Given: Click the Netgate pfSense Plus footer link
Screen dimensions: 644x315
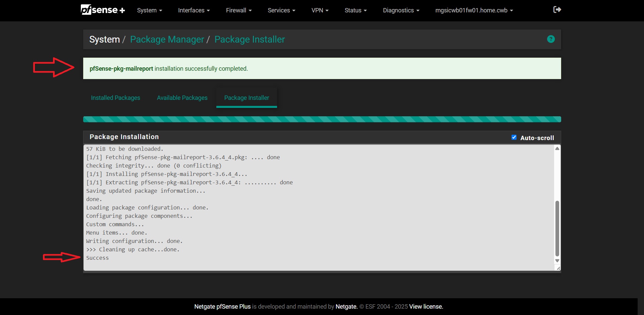Looking at the screenshot, I should (x=222, y=307).
